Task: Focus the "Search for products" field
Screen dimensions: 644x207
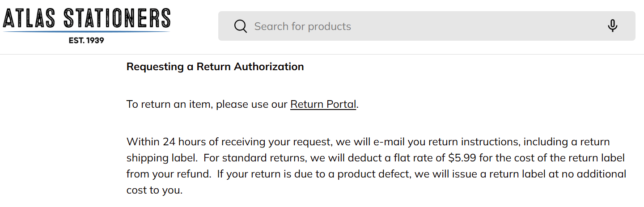Action: click(402, 26)
